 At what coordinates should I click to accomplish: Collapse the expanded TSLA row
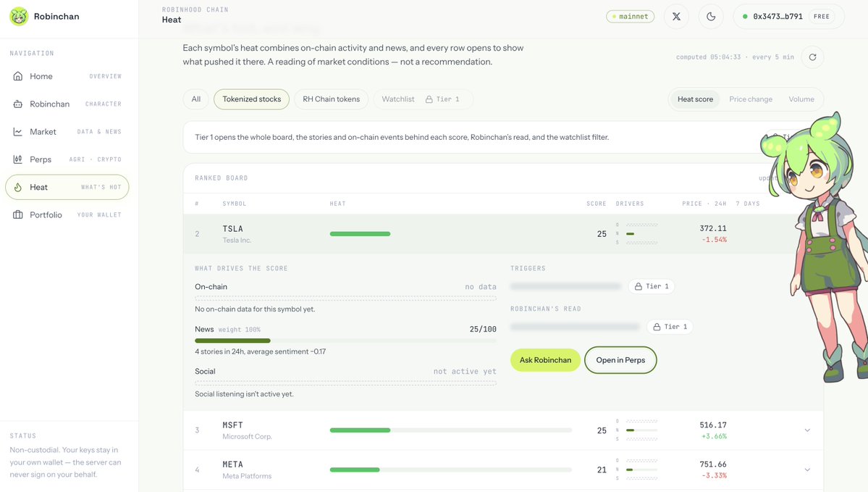pos(502,234)
